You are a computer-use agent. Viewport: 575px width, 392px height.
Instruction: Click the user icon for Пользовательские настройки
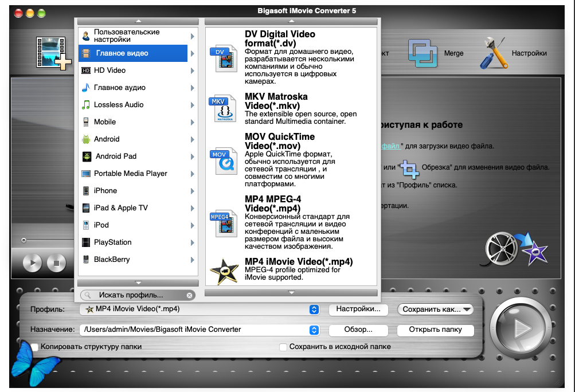[86, 36]
